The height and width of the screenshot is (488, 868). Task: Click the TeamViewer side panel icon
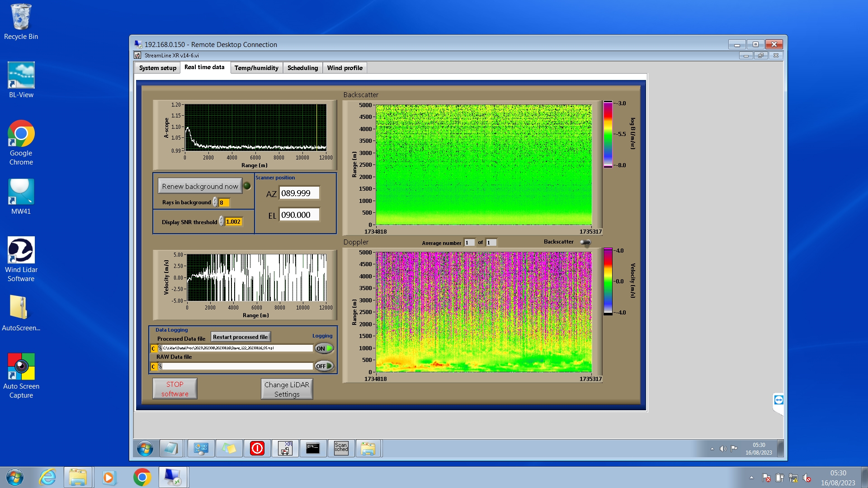pos(778,400)
